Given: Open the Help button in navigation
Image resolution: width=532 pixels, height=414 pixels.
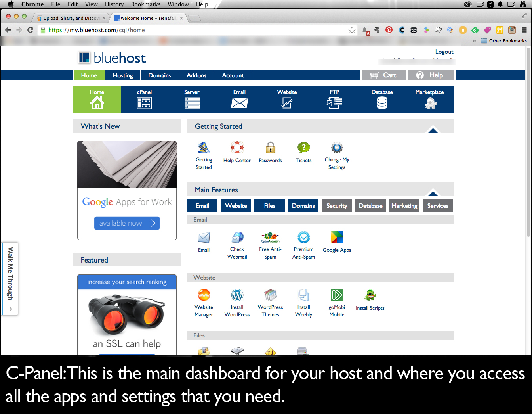Looking at the screenshot, I should (432, 75).
